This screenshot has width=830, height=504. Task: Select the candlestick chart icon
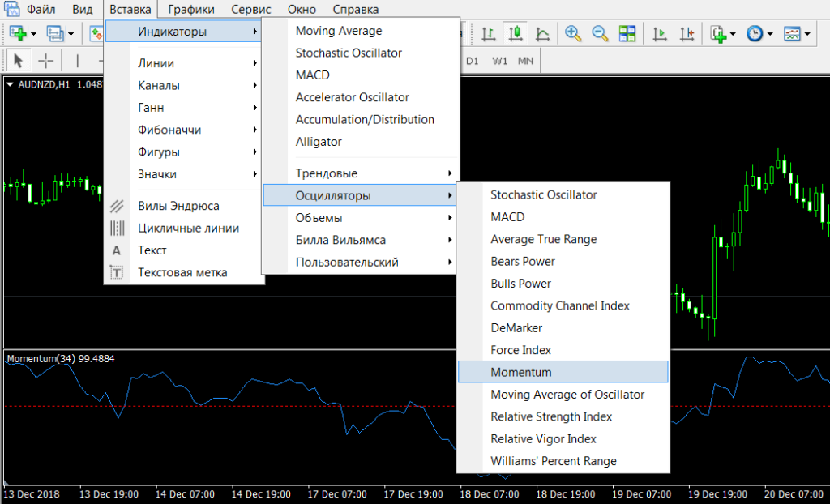[515, 34]
